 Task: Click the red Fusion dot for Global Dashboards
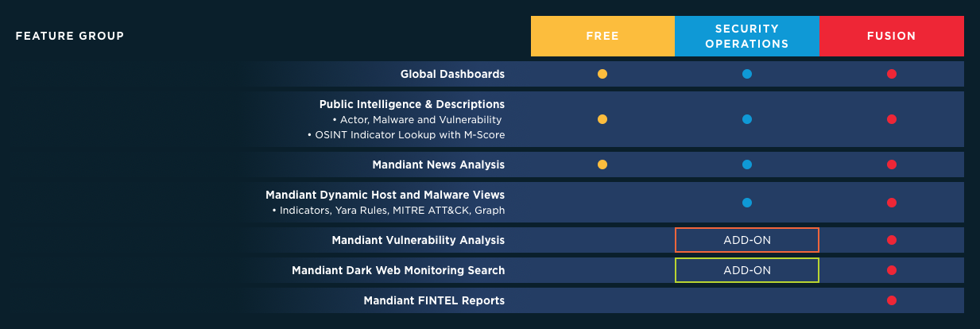pos(892,74)
